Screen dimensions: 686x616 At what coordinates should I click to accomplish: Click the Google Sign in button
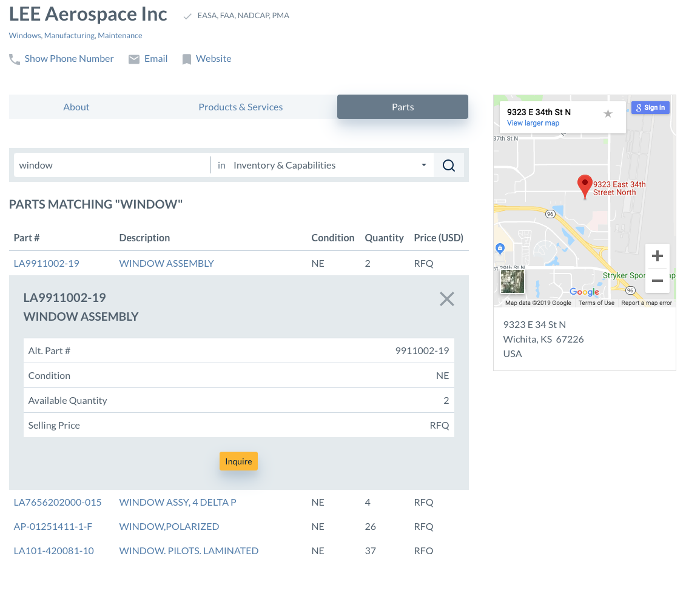tap(650, 107)
